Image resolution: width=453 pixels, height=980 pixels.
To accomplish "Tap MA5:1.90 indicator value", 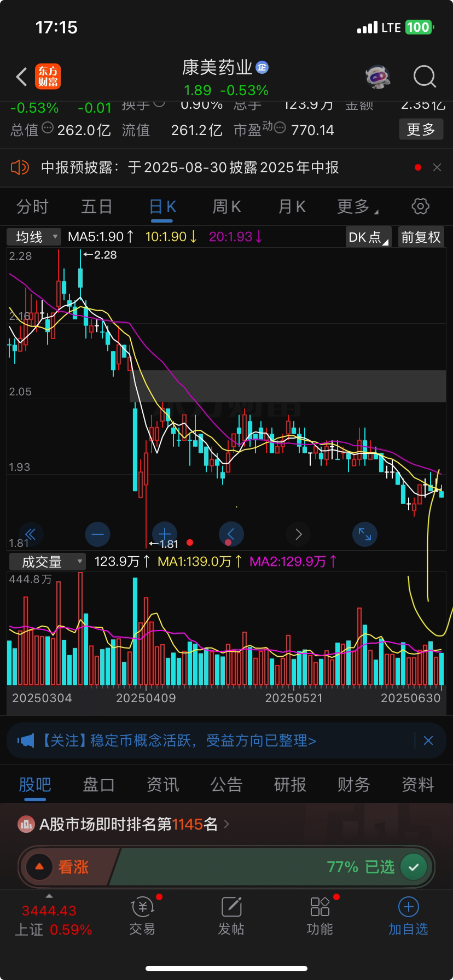I will point(101,237).
